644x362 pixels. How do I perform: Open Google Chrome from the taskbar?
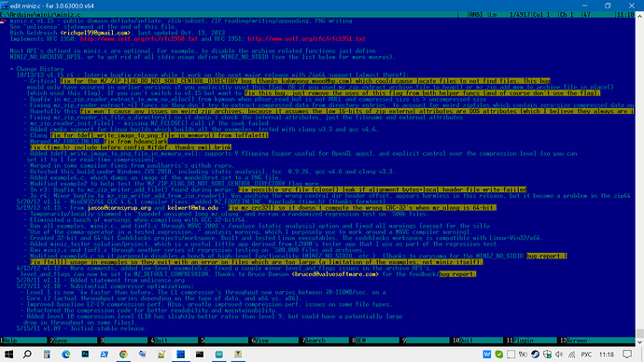pyautogui.click(x=123, y=355)
